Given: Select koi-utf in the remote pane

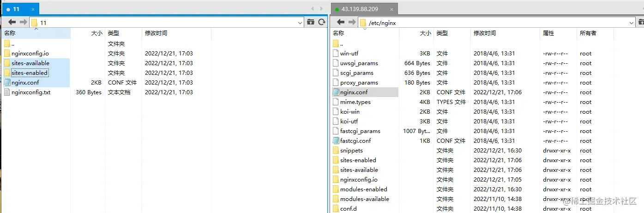Looking at the screenshot, I should pos(349,122).
